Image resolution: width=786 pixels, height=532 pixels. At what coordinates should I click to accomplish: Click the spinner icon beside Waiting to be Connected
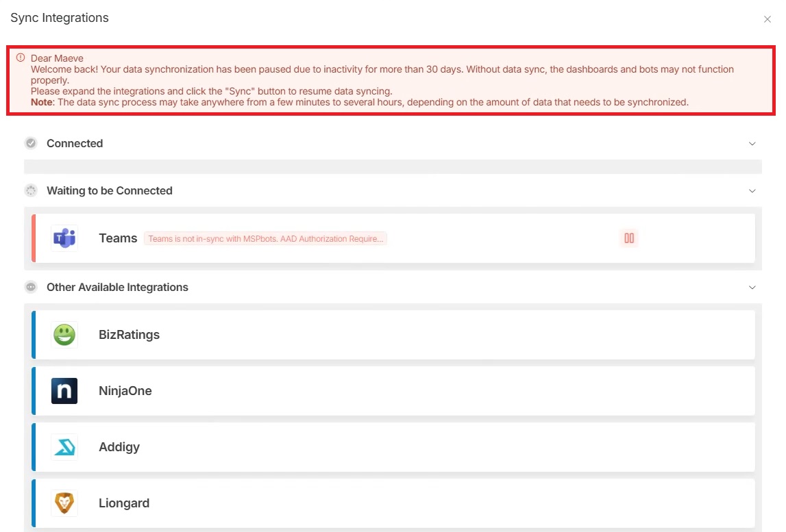point(31,190)
